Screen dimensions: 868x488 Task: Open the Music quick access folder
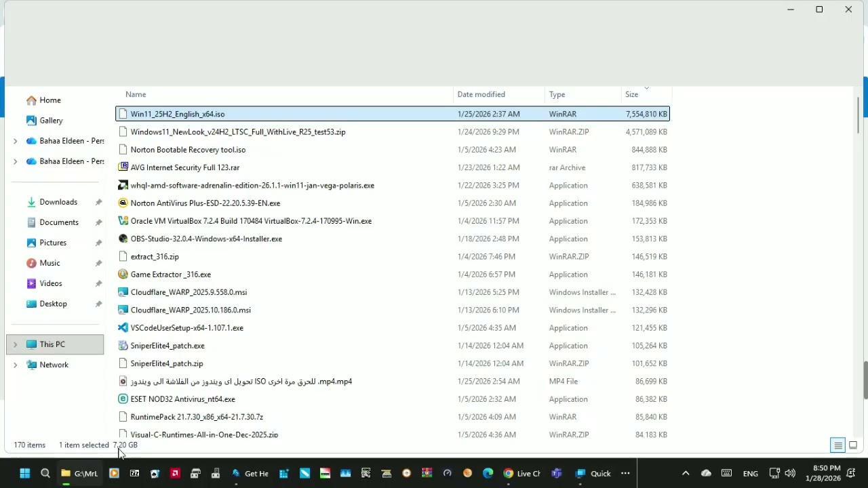[x=43, y=263]
